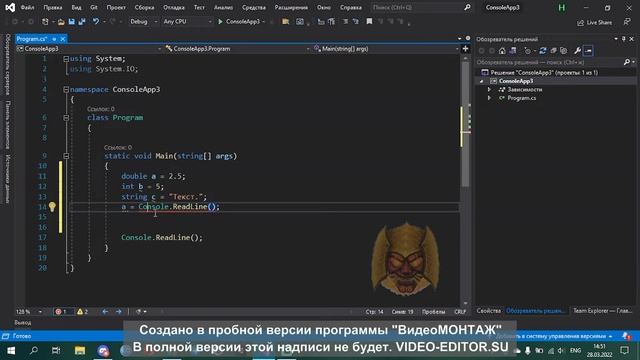Image resolution: width=640 pixels, height=360 pixels.
Task: Click the Undo arrow icon
Action: tap(96, 22)
